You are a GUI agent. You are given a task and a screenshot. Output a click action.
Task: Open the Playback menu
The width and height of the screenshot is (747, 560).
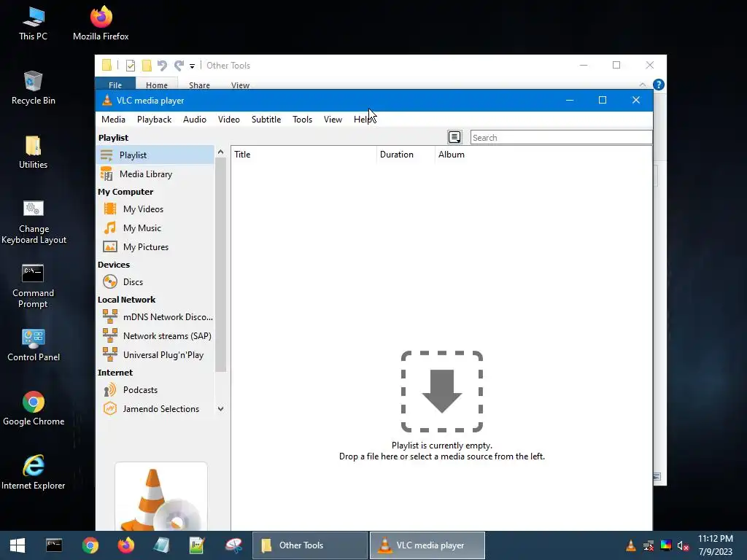[154, 120]
